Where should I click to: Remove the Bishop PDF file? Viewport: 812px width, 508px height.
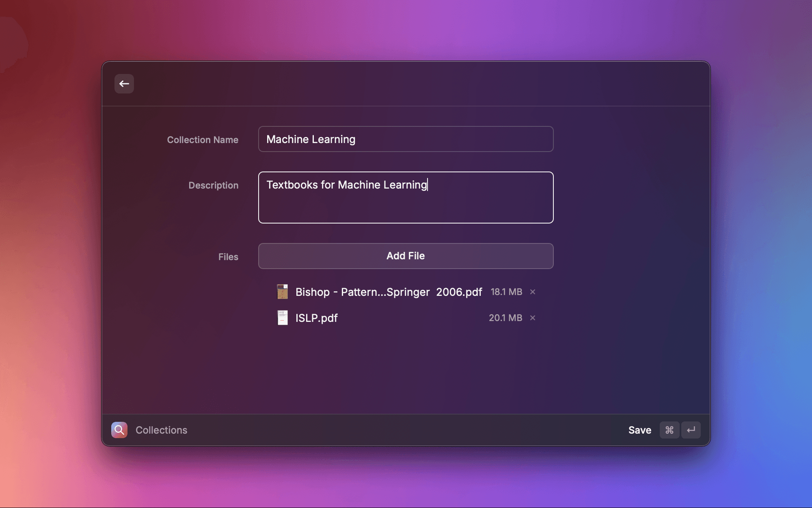pos(533,292)
